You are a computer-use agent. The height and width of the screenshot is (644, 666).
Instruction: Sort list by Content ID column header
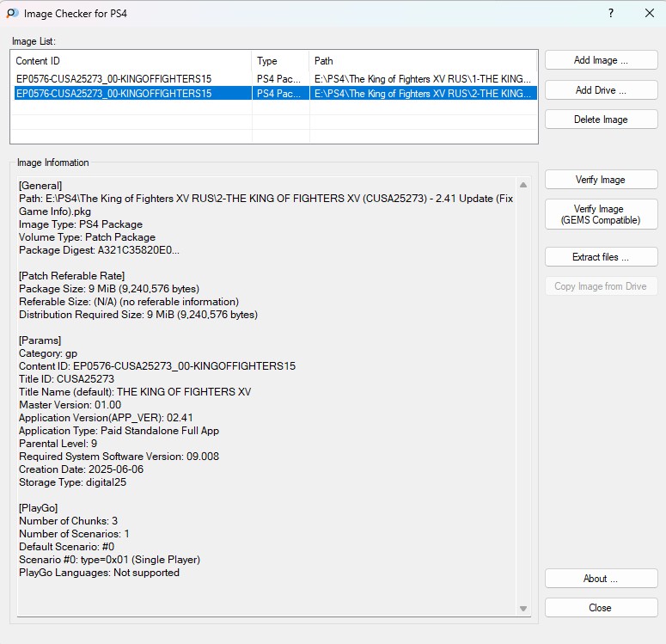[x=131, y=61]
